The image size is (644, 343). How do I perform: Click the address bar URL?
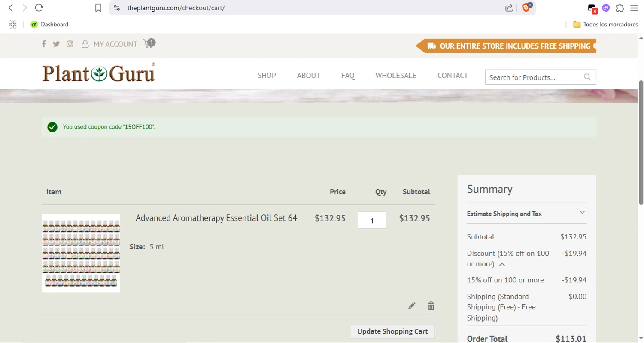tap(176, 8)
